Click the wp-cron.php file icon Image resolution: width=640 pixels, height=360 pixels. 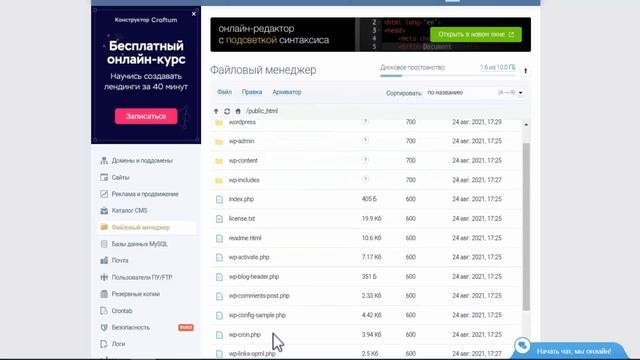pos(219,335)
